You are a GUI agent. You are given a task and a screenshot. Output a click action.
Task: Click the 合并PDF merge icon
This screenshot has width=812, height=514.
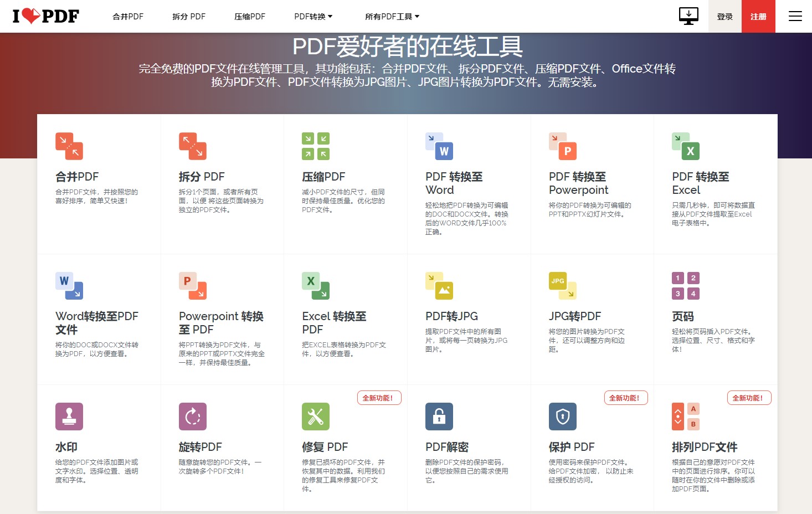pyautogui.click(x=69, y=146)
